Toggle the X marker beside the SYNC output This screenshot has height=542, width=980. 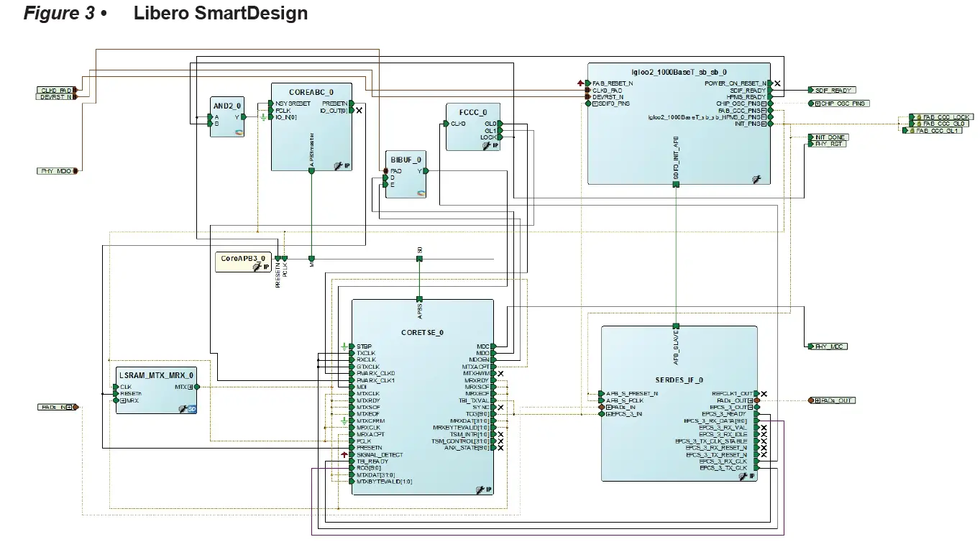(x=500, y=408)
